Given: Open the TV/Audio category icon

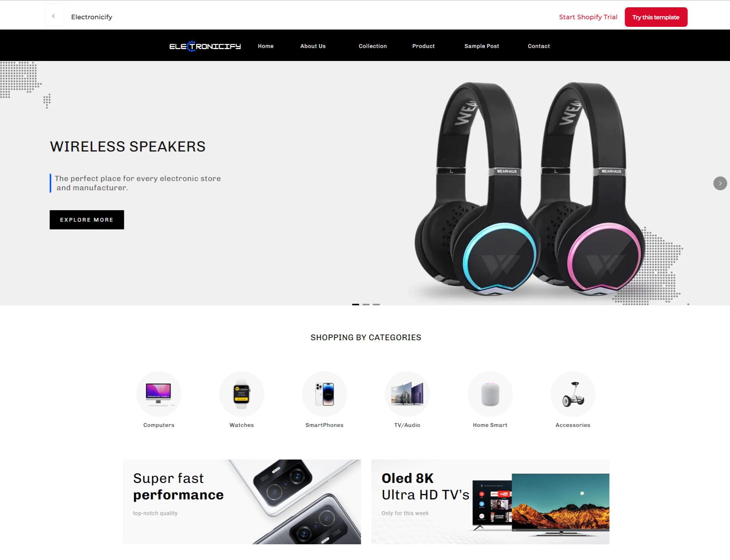Looking at the screenshot, I should pyautogui.click(x=407, y=394).
